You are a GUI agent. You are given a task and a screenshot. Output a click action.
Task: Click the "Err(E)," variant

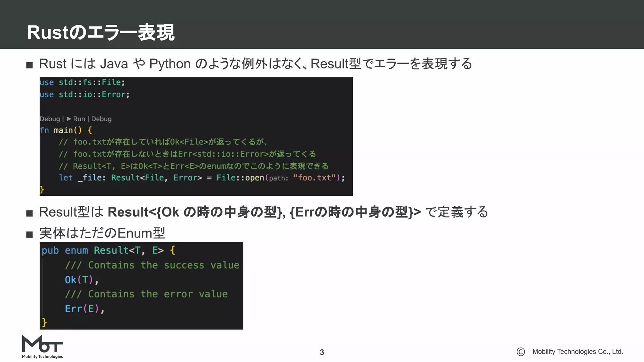pyautogui.click(x=85, y=309)
